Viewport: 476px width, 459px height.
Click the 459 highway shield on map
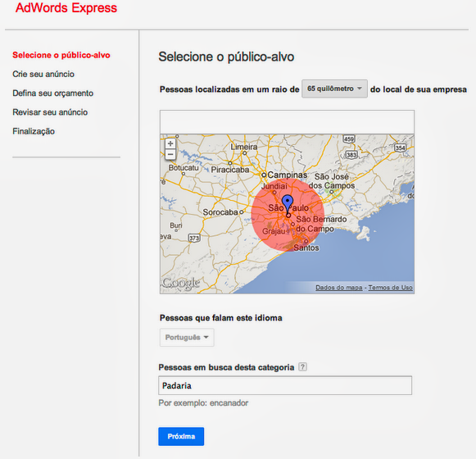pos(349,139)
